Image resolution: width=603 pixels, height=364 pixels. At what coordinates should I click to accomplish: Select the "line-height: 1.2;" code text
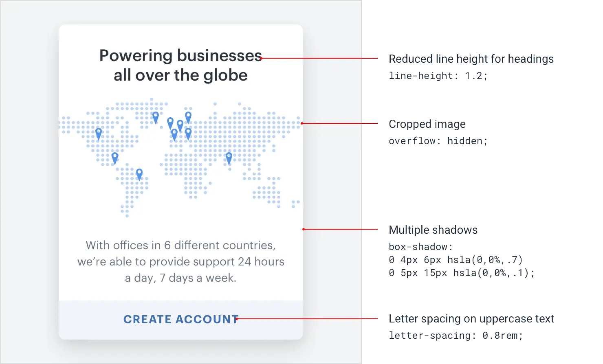point(438,76)
